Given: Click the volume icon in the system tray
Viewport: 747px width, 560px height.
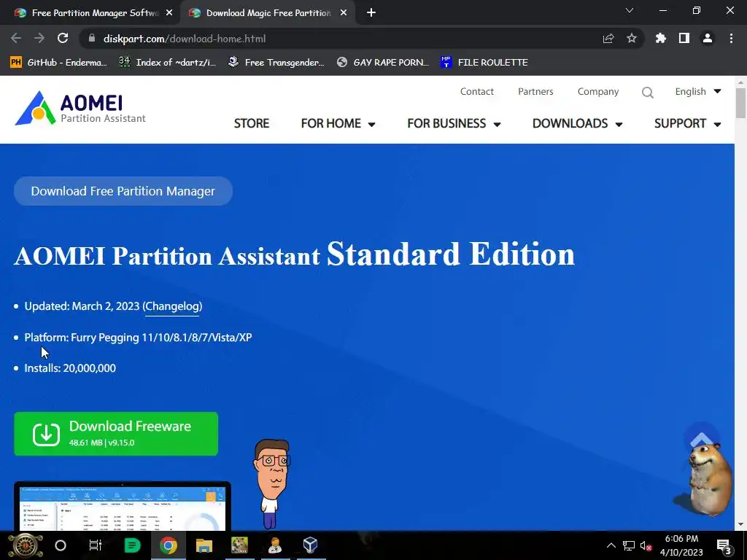Looking at the screenshot, I should point(646,545).
